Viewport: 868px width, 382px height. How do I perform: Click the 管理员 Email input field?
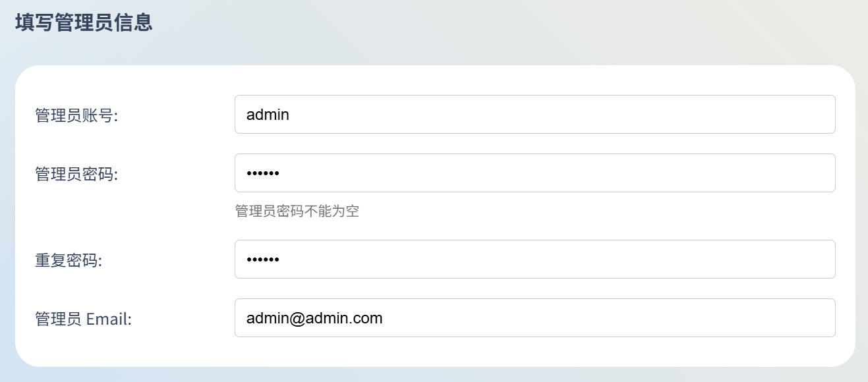(x=535, y=318)
